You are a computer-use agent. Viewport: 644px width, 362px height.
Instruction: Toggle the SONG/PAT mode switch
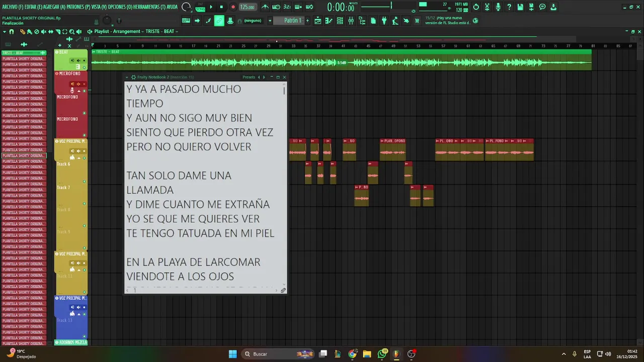click(200, 7)
